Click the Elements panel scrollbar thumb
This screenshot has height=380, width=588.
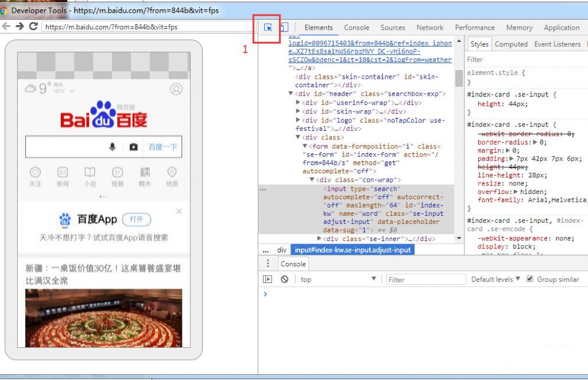459,78
